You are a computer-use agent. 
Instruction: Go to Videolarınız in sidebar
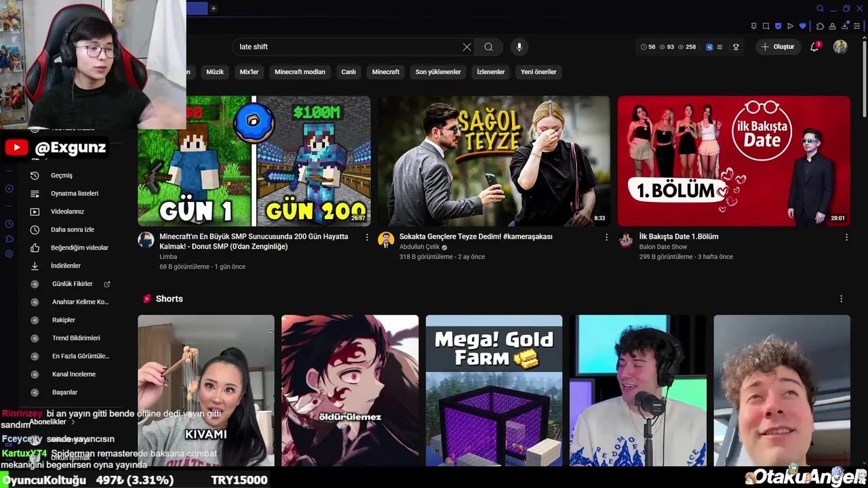[70, 211]
